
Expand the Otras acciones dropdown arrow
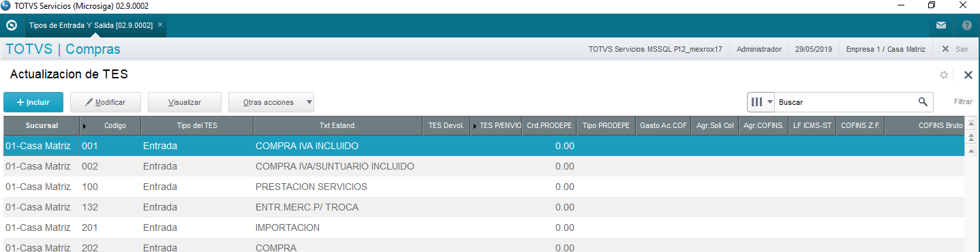click(x=309, y=102)
